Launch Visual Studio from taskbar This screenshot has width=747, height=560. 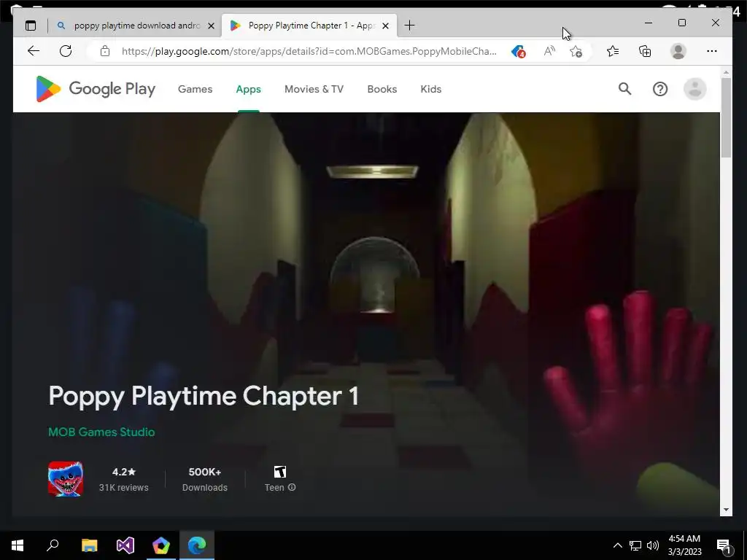pyautogui.click(x=125, y=545)
